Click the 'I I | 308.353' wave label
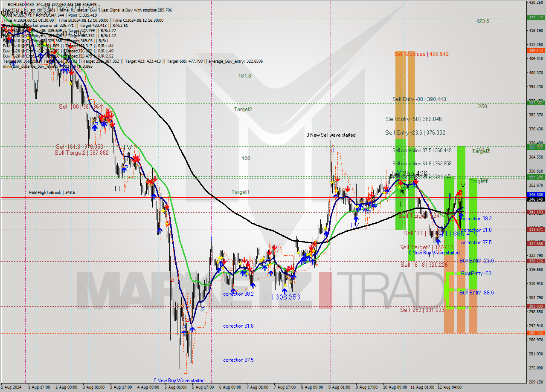 point(282,297)
